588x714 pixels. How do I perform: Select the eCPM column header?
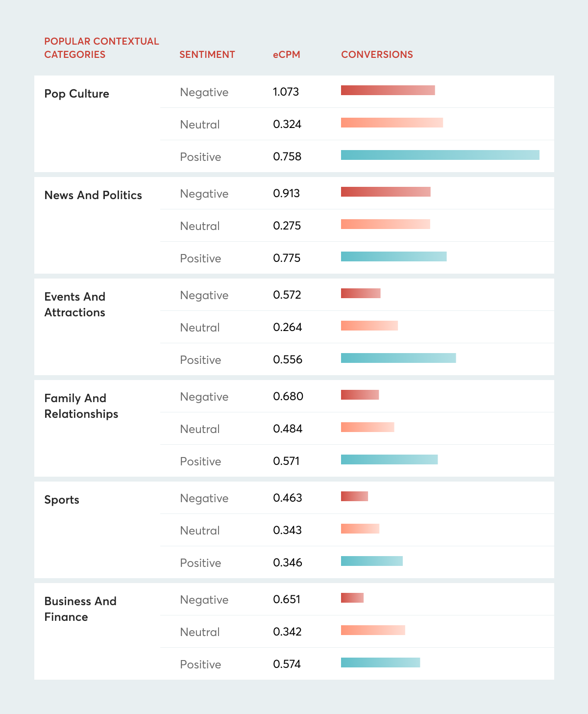(287, 54)
